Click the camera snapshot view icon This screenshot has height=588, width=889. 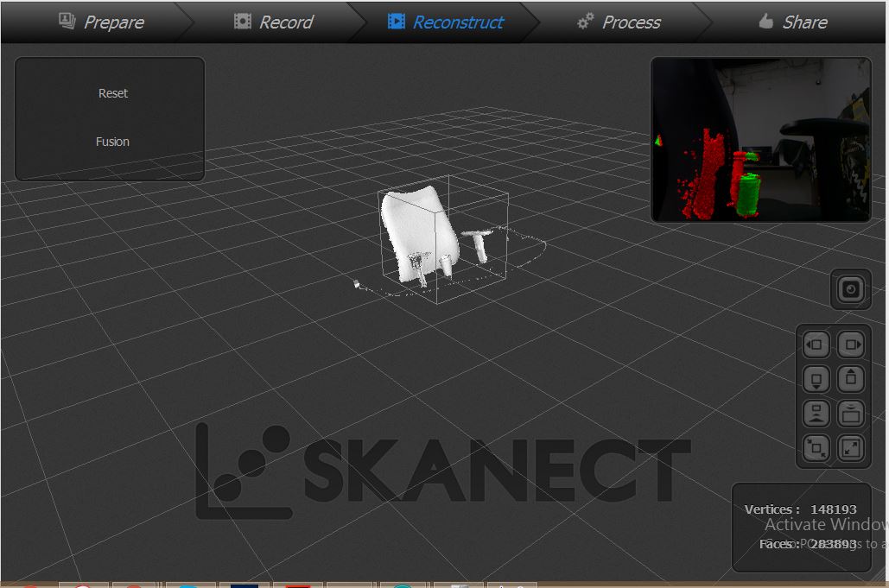(850, 289)
